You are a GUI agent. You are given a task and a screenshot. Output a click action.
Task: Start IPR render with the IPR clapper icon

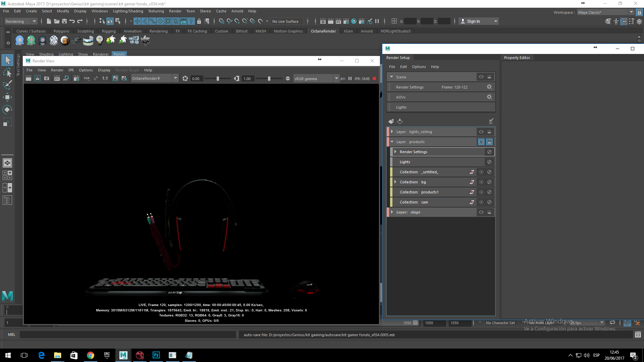[57, 78]
